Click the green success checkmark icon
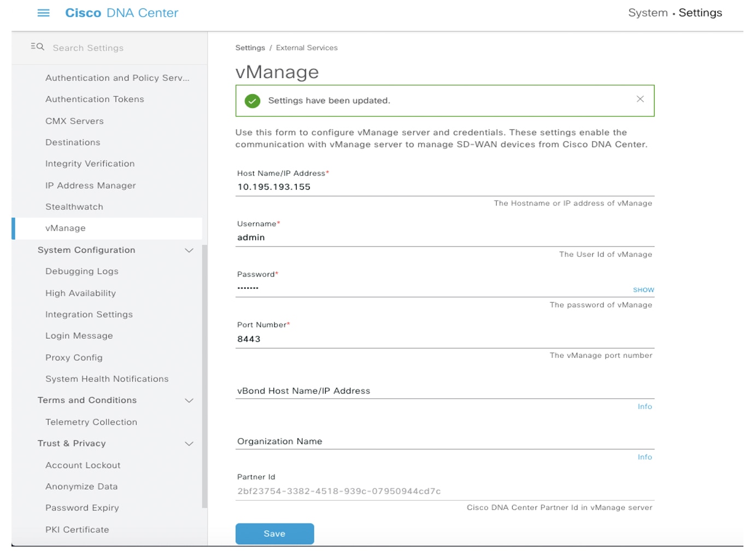Image resolution: width=756 pixels, height=558 pixels. (x=252, y=101)
